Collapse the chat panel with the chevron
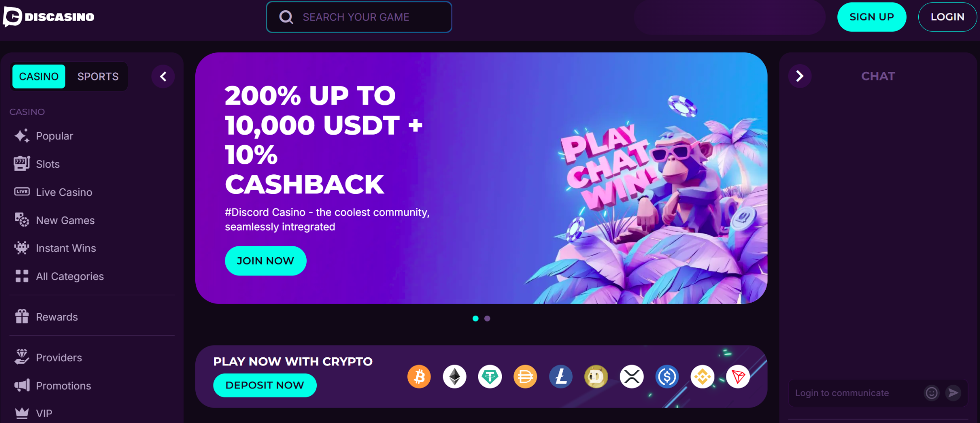The height and width of the screenshot is (423, 980). 800,76
